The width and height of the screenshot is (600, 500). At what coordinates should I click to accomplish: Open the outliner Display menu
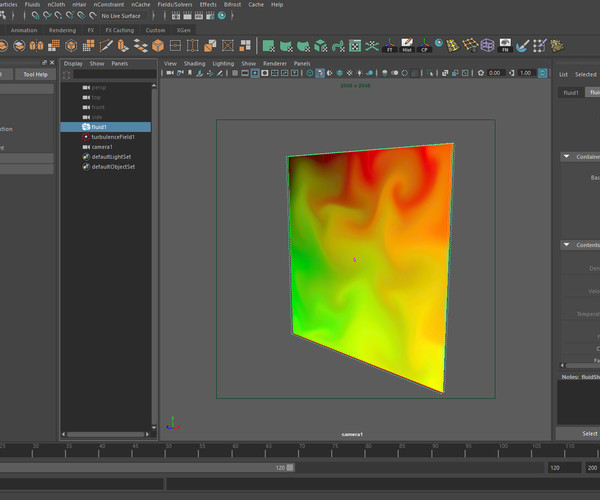tap(73, 64)
